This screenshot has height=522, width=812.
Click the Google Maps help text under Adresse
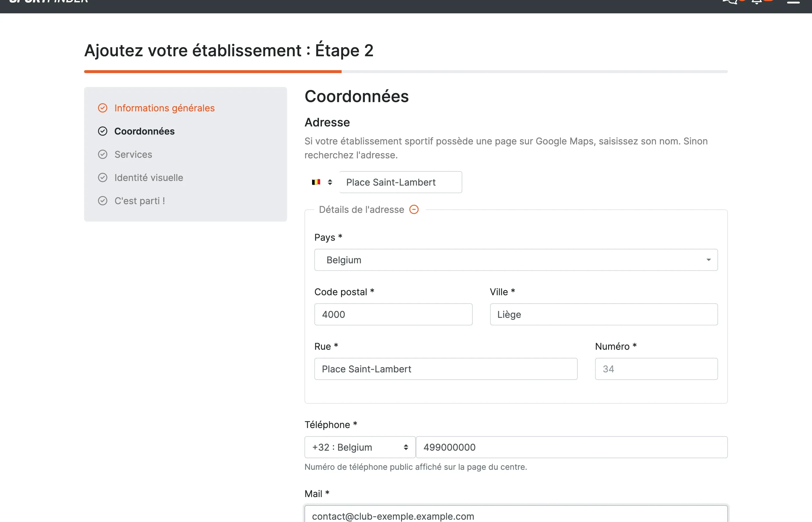click(x=506, y=148)
